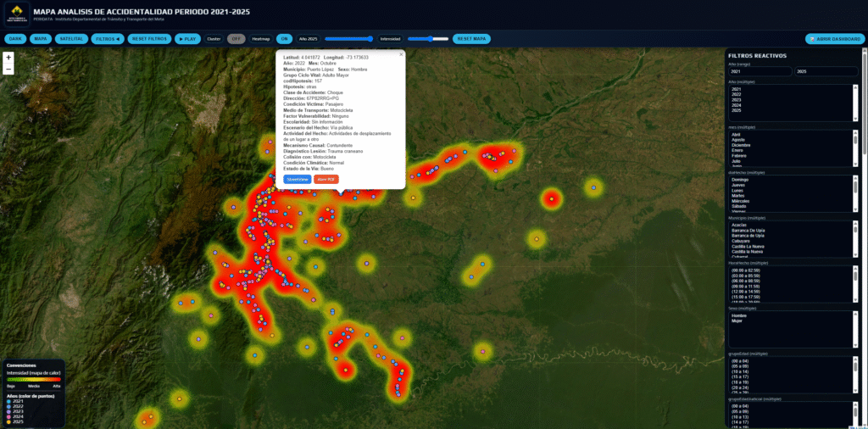
Task: Adjust the Intensidad slider
Action: tap(428, 39)
